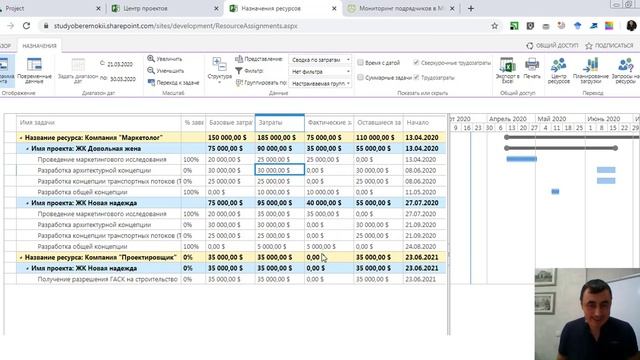Click the % завершения column header
640x360 pixels.
pos(193,122)
